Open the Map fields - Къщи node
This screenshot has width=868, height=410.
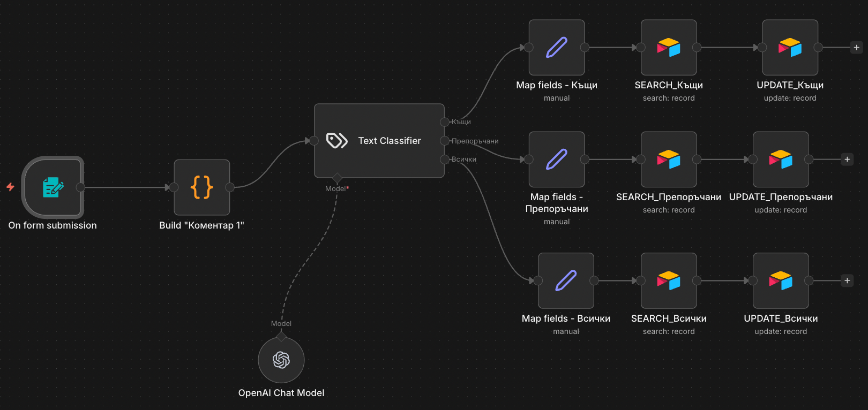557,48
